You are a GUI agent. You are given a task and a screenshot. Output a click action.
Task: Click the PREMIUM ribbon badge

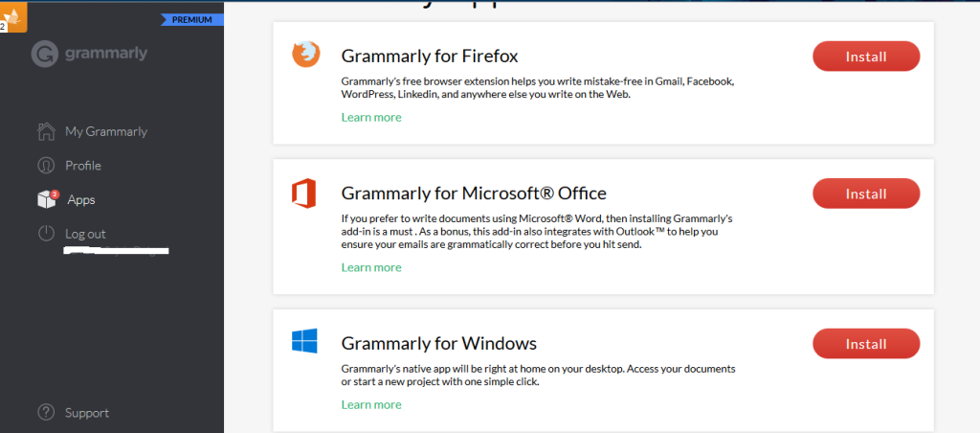coord(190,19)
